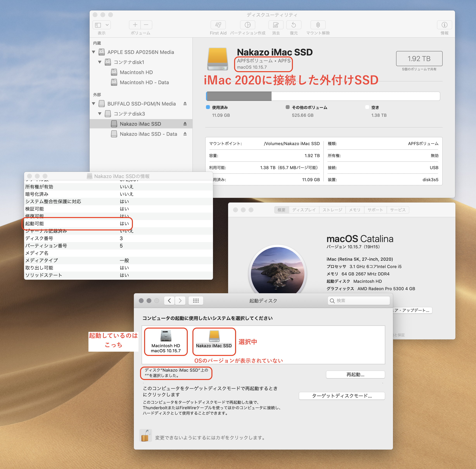Eject the Nakazo iMac SSD - Data volume
The height and width of the screenshot is (469, 476).
[185, 134]
